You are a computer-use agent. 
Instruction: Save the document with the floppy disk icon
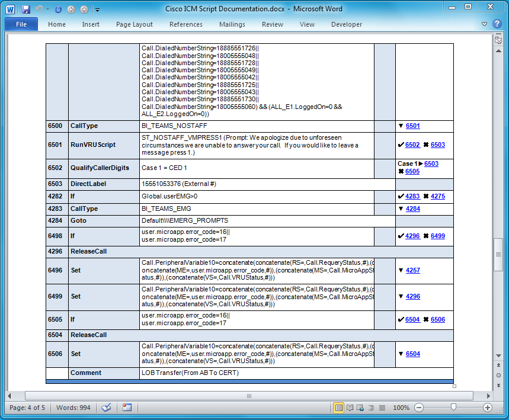coord(26,9)
